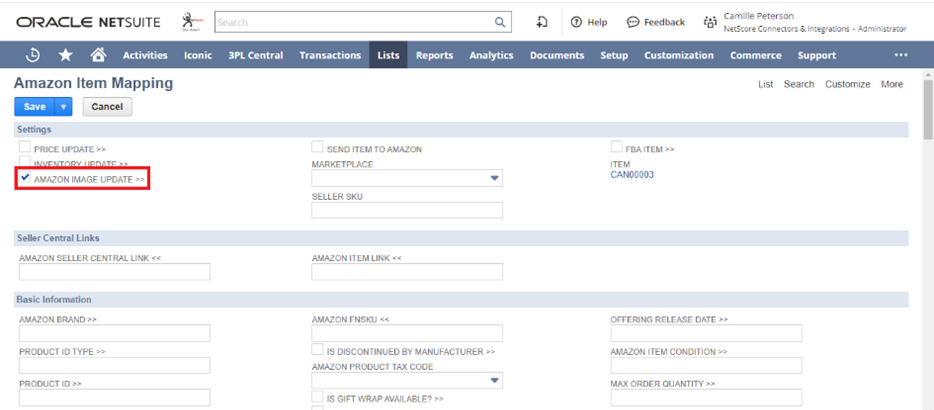Open the Save button dropdown arrow

(x=64, y=106)
